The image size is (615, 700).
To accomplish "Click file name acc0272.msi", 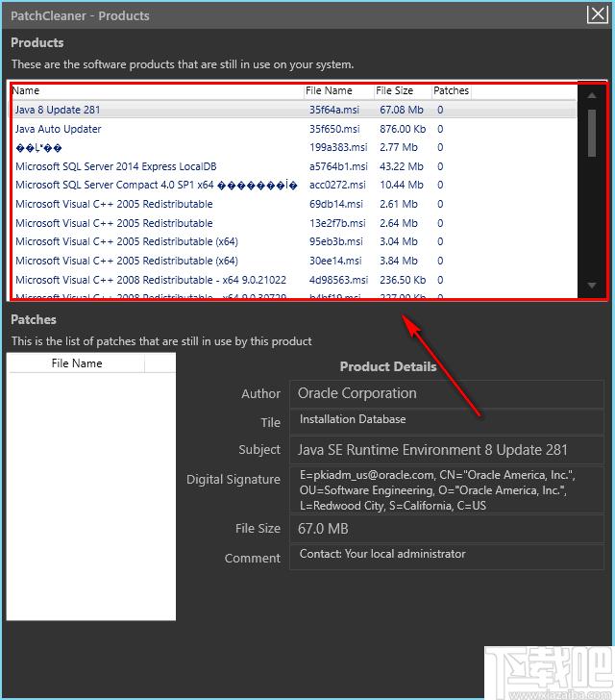I will pos(337,185).
